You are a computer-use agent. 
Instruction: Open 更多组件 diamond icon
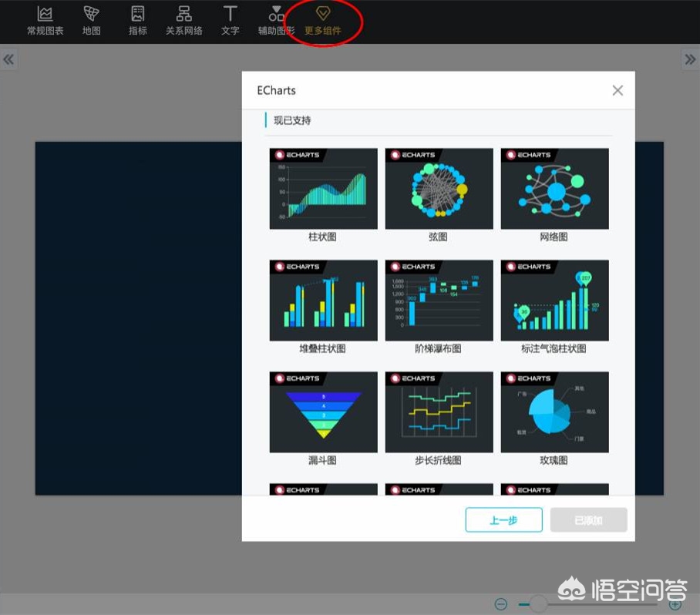point(323,13)
